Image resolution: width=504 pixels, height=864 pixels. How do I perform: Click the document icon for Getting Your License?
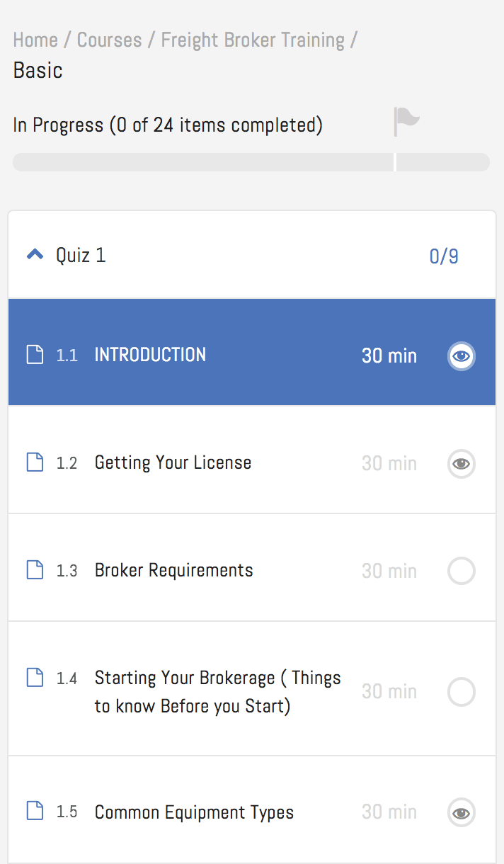click(x=35, y=462)
